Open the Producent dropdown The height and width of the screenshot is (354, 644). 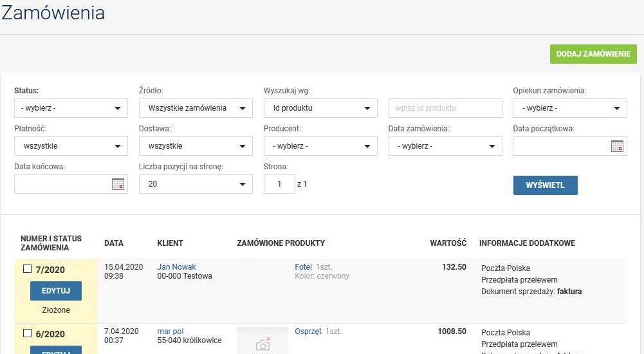pyautogui.click(x=320, y=146)
